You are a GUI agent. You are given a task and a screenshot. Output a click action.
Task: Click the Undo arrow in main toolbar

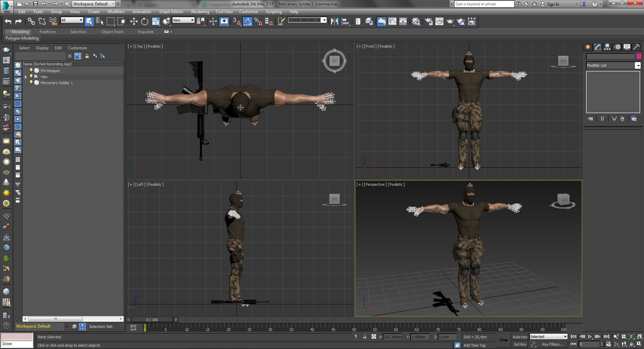tap(8, 21)
